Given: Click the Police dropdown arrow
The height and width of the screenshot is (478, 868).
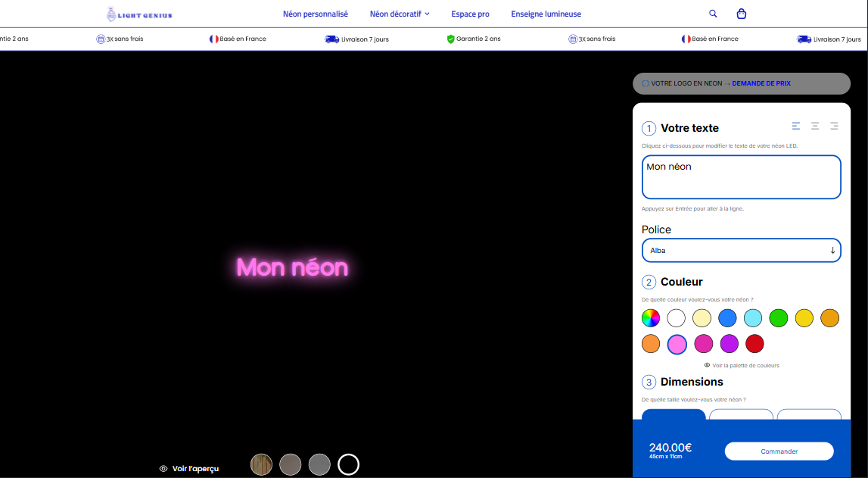Looking at the screenshot, I should [832, 251].
